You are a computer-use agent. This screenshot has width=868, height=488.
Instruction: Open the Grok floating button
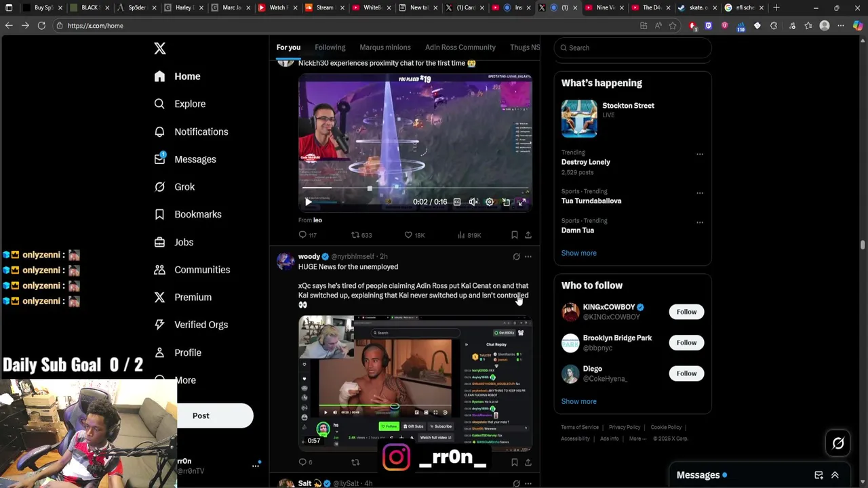pyautogui.click(x=838, y=443)
